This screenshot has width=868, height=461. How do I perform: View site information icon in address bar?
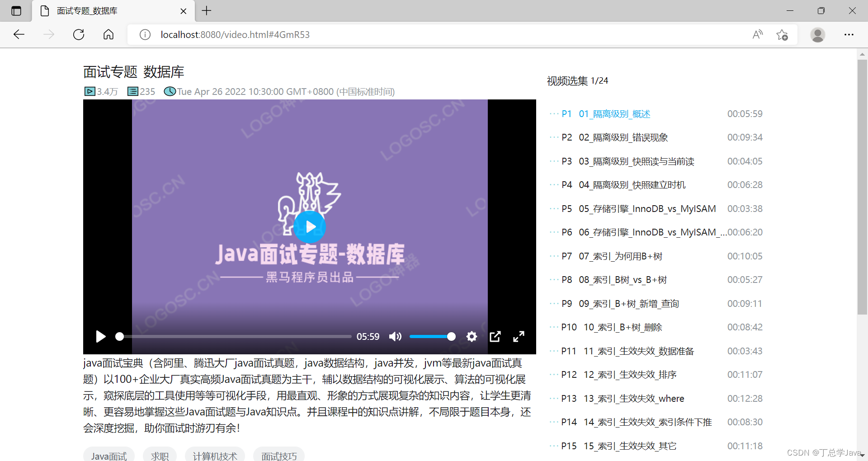coord(145,35)
